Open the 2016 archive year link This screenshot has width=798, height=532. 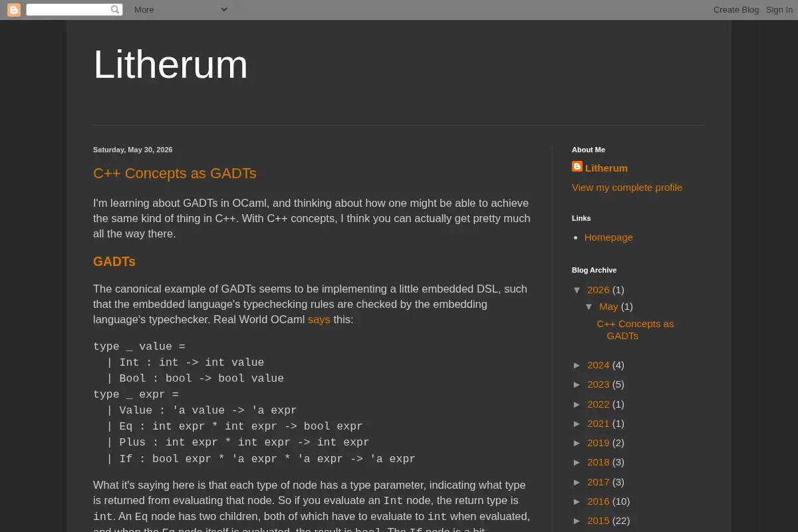click(x=598, y=501)
